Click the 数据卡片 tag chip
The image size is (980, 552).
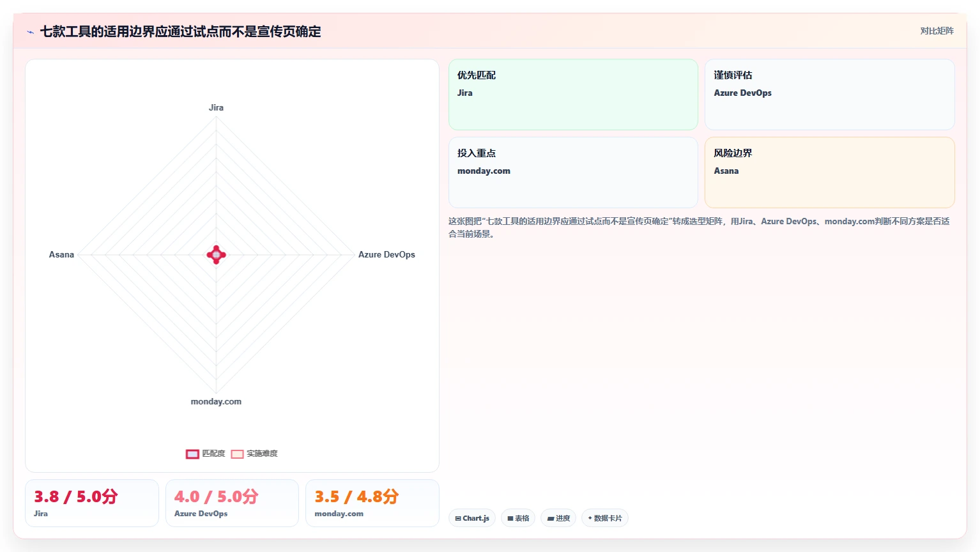(604, 518)
